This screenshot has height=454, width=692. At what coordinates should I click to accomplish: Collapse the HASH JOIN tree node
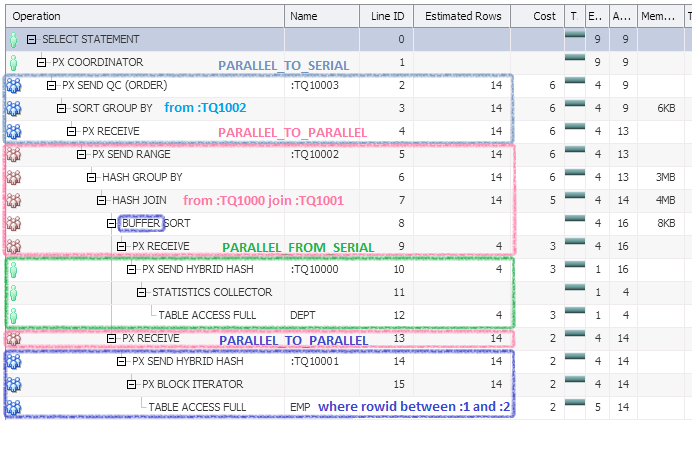pos(102,200)
